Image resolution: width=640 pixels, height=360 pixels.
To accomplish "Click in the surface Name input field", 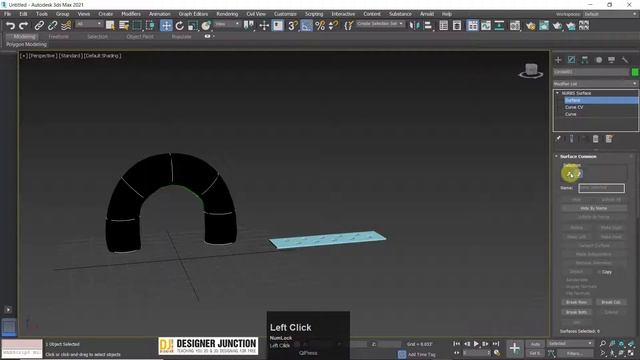I will pos(601,188).
